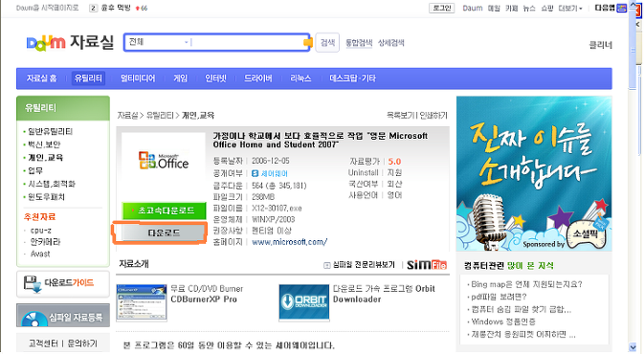
Task: Open 윈도우패치 category in sidebar
Action: point(46,197)
